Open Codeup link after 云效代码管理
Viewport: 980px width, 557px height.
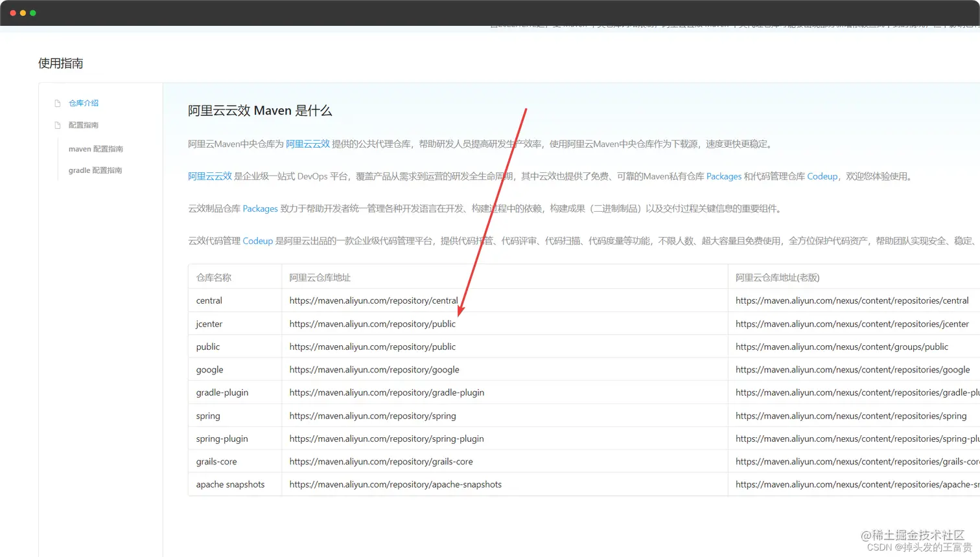click(258, 241)
